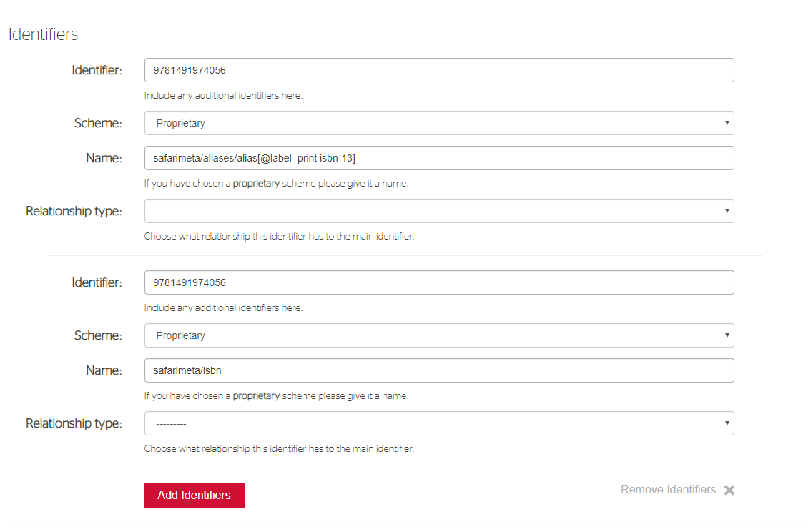The width and height of the screenshot is (811, 532).
Task: Click the Add Identifiers button
Action: click(195, 496)
